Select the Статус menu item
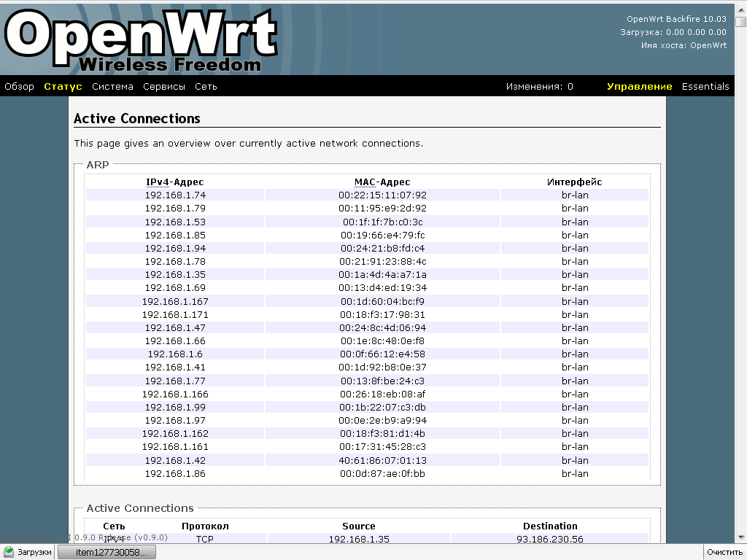The height and width of the screenshot is (560, 747). point(63,87)
